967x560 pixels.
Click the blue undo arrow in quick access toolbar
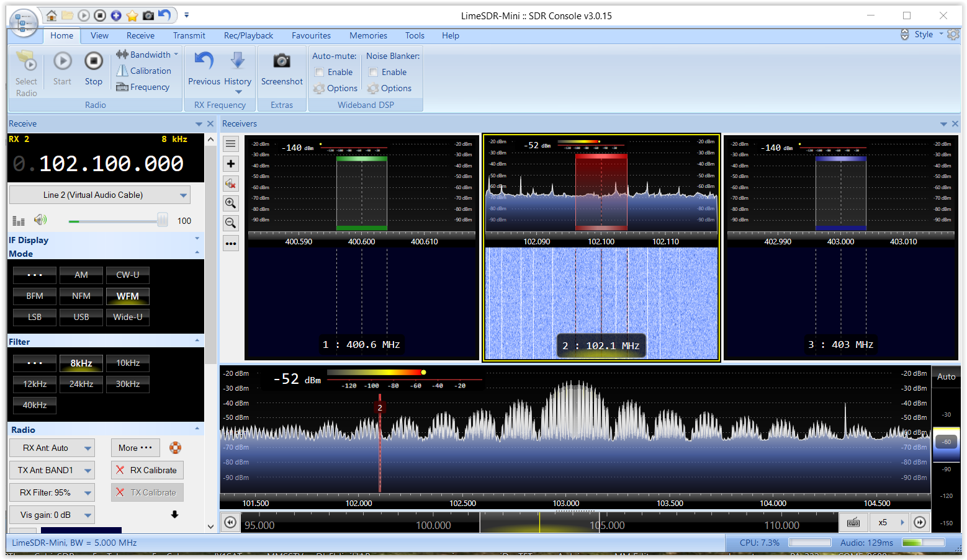(x=164, y=15)
